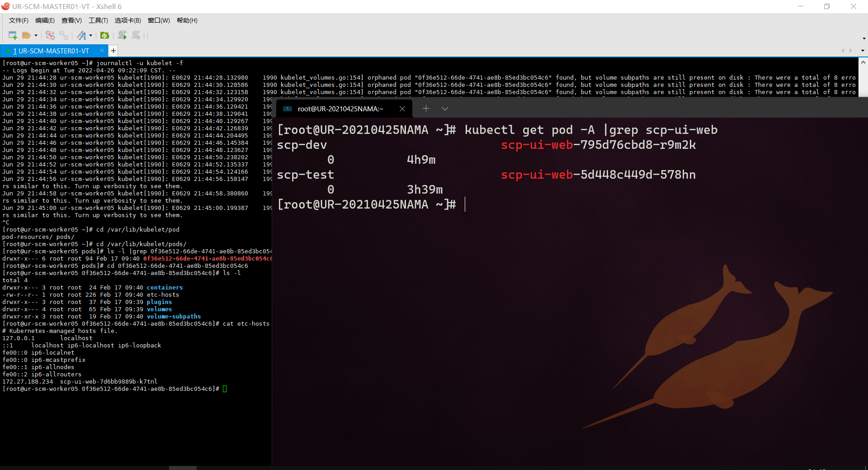Click the "3h39m" age value
This screenshot has height=470, width=868.
[x=425, y=190]
